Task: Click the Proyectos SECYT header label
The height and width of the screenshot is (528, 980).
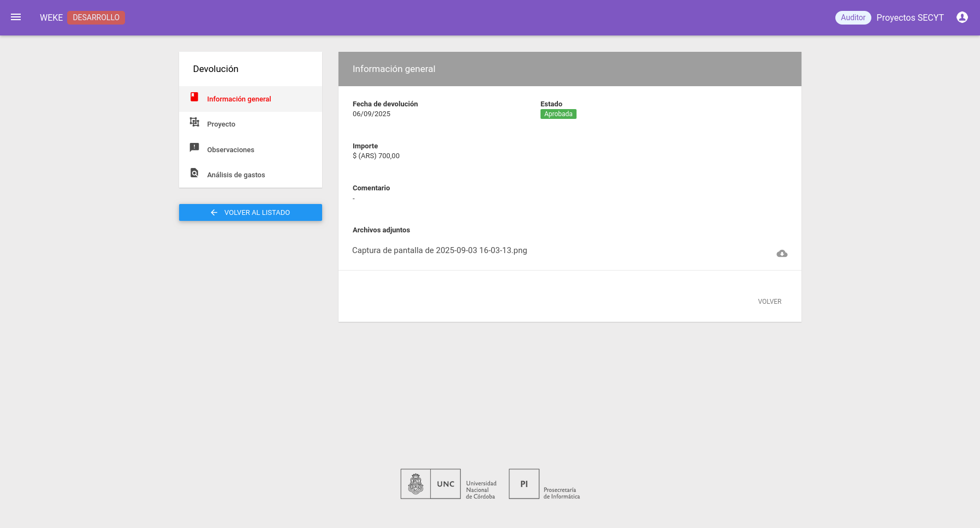Action: (910, 18)
